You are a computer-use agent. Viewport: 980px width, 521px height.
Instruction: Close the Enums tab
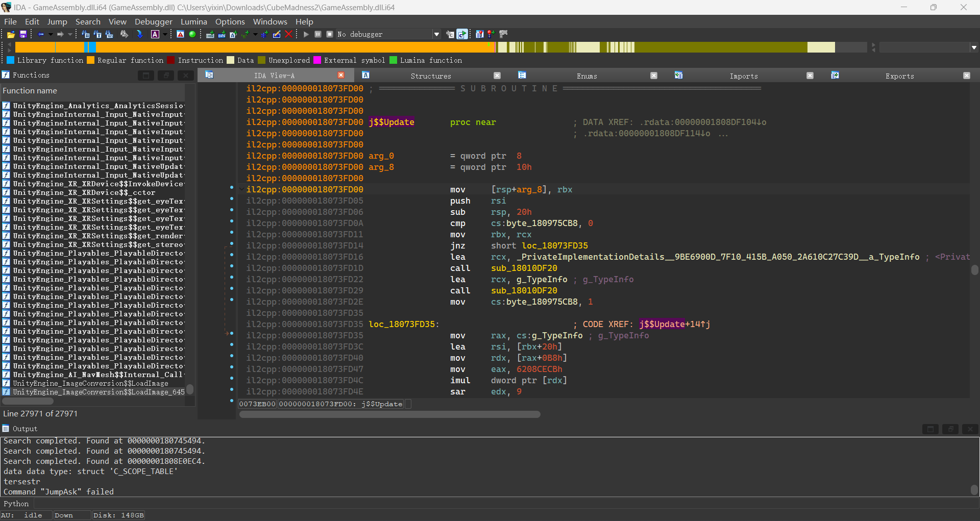pos(654,76)
